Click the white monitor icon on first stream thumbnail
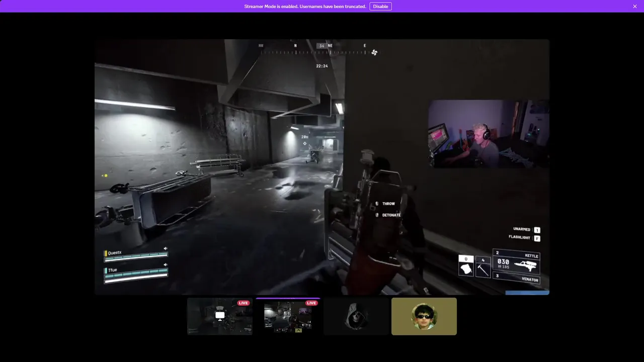The image size is (644, 362). pos(220,315)
